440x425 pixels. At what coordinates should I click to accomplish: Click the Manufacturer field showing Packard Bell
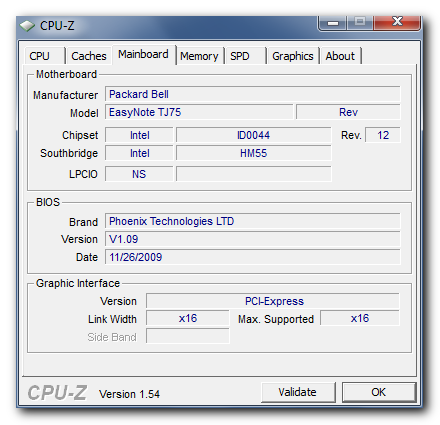pyautogui.click(x=253, y=94)
